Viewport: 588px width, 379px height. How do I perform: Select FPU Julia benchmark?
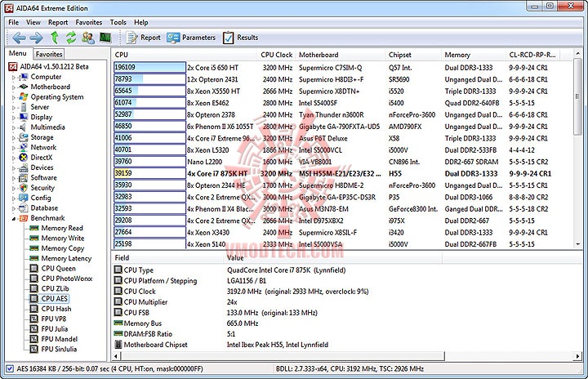[55, 329]
